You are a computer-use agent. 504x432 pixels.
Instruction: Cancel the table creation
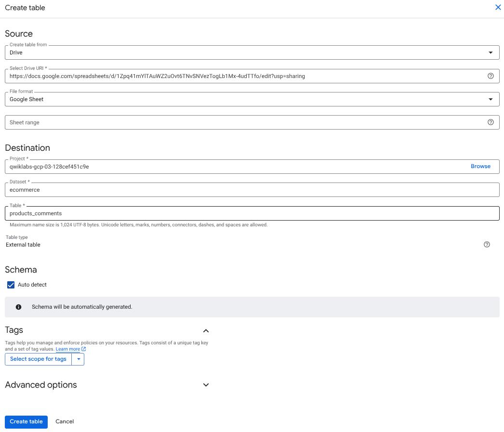pyautogui.click(x=64, y=421)
